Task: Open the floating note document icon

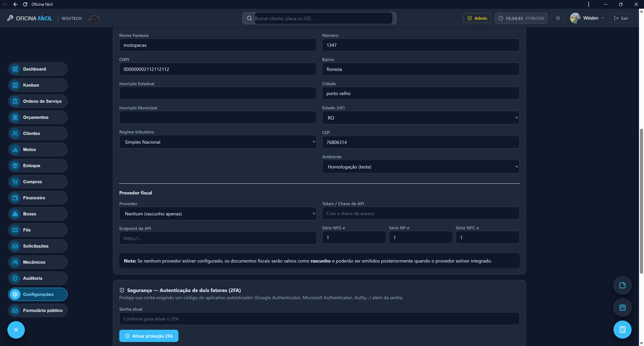Action: click(x=622, y=285)
